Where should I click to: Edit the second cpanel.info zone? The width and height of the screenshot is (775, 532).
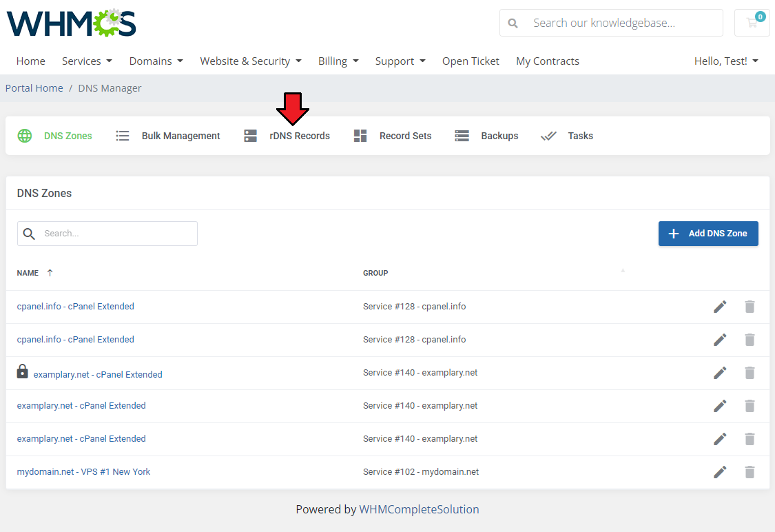[x=720, y=340]
